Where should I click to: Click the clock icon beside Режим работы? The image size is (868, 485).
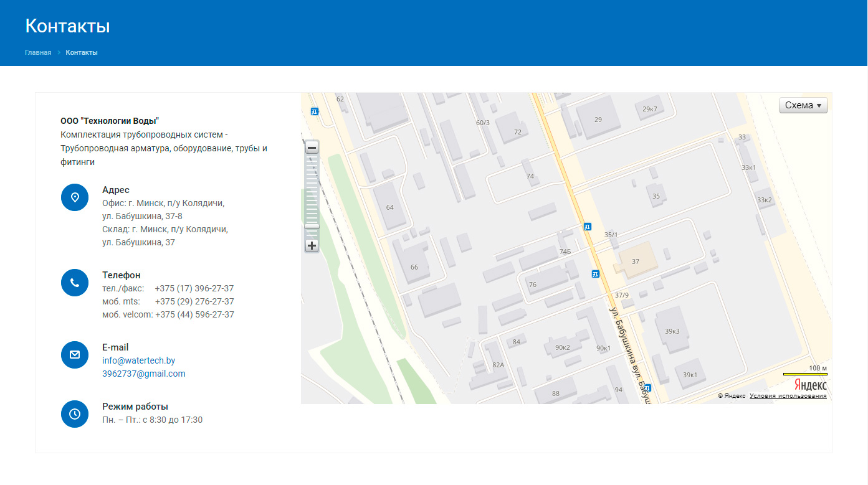coord(75,414)
